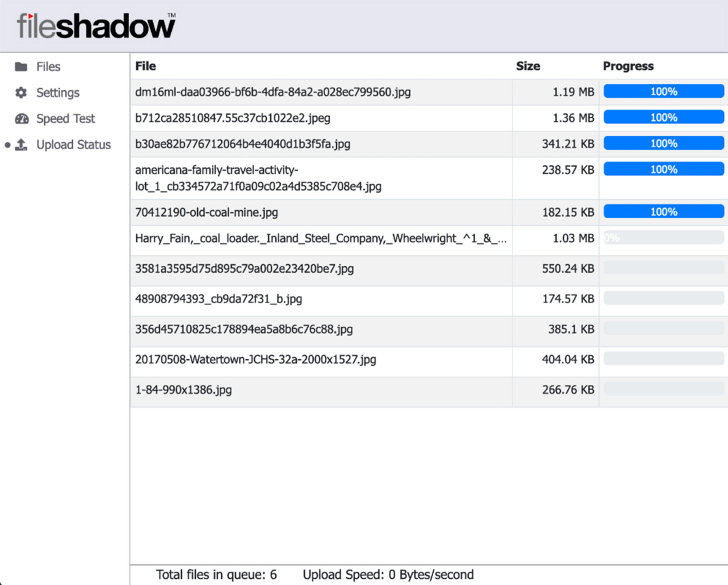Image resolution: width=728 pixels, height=585 pixels.
Task: Click the fileshadow logo
Action: [x=96, y=26]
